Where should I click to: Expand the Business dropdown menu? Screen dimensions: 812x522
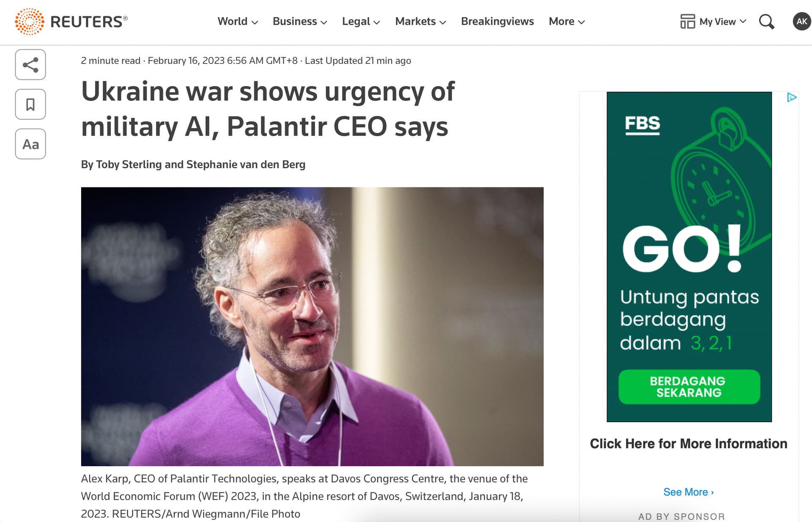click(x=300, y=21)
